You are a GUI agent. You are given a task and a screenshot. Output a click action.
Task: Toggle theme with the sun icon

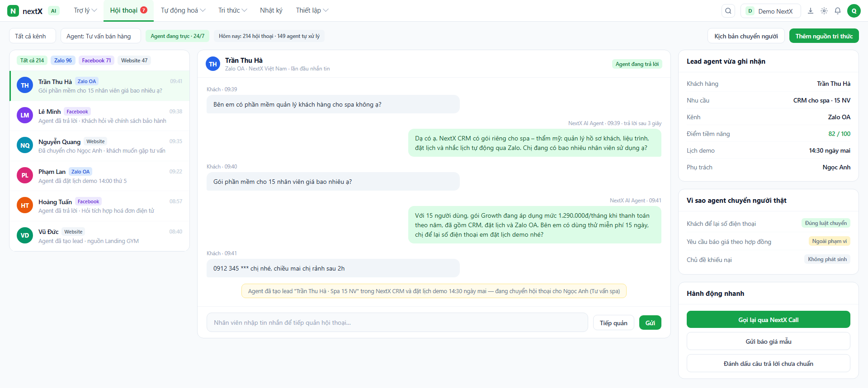point(824,11)
